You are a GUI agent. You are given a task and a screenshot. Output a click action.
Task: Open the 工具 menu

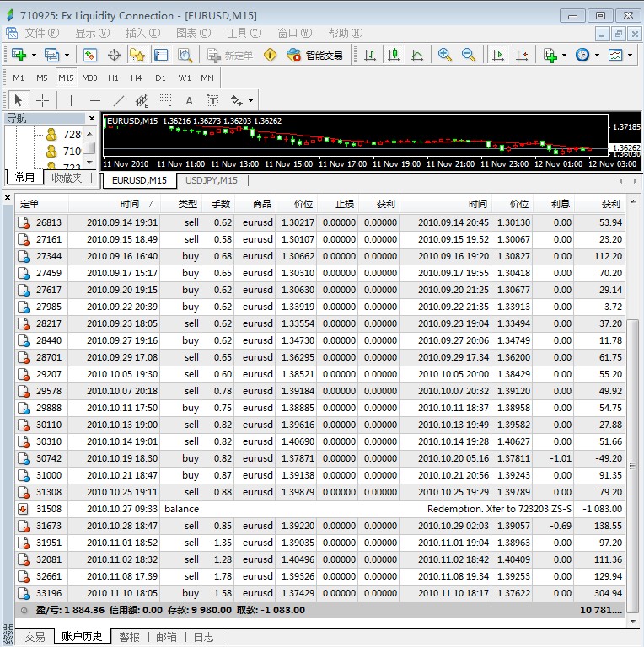tap(242, 33)
